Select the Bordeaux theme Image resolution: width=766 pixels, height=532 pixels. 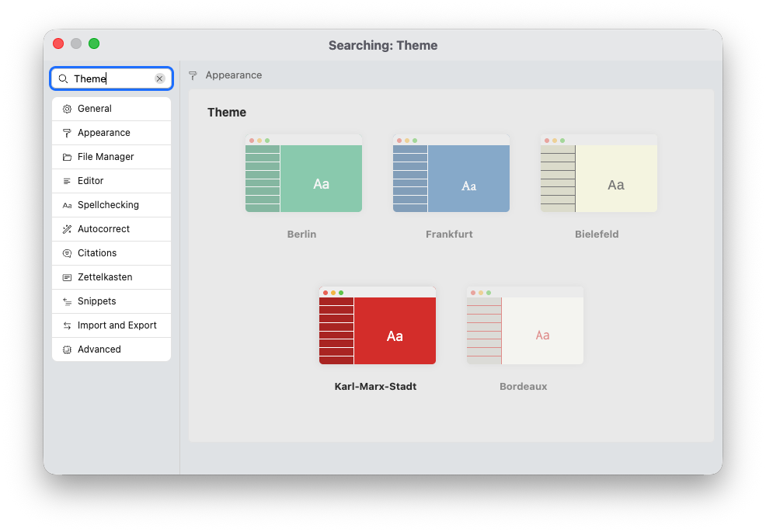[x=524, y=325]
